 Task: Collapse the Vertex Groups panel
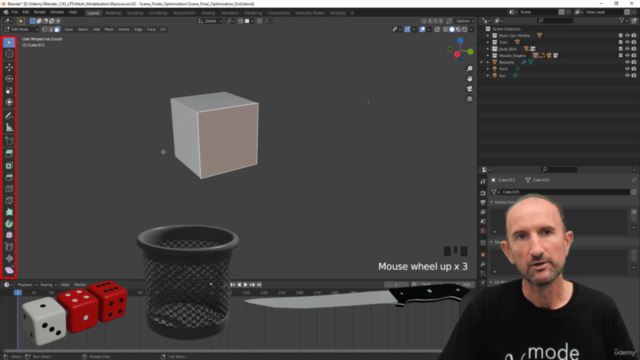[x=491, y=202]
